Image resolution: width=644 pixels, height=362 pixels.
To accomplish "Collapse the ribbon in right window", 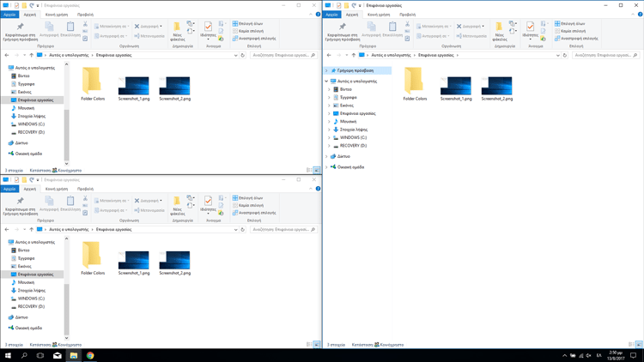I will click(633, 15).
